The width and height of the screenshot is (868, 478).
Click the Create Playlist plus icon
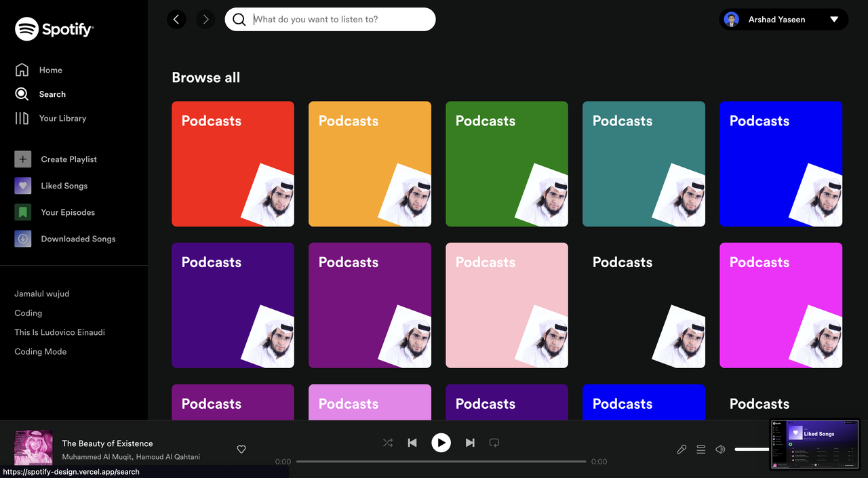point(23,159)
